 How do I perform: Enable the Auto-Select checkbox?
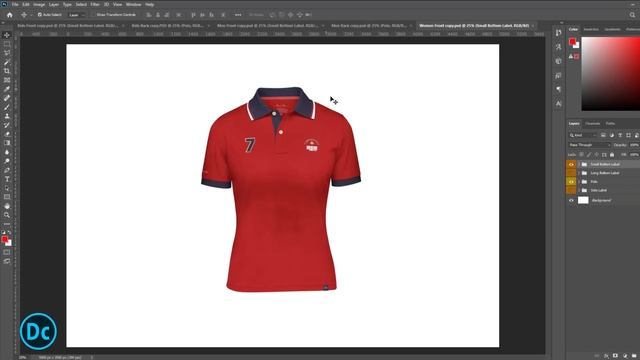coord(40,15)
